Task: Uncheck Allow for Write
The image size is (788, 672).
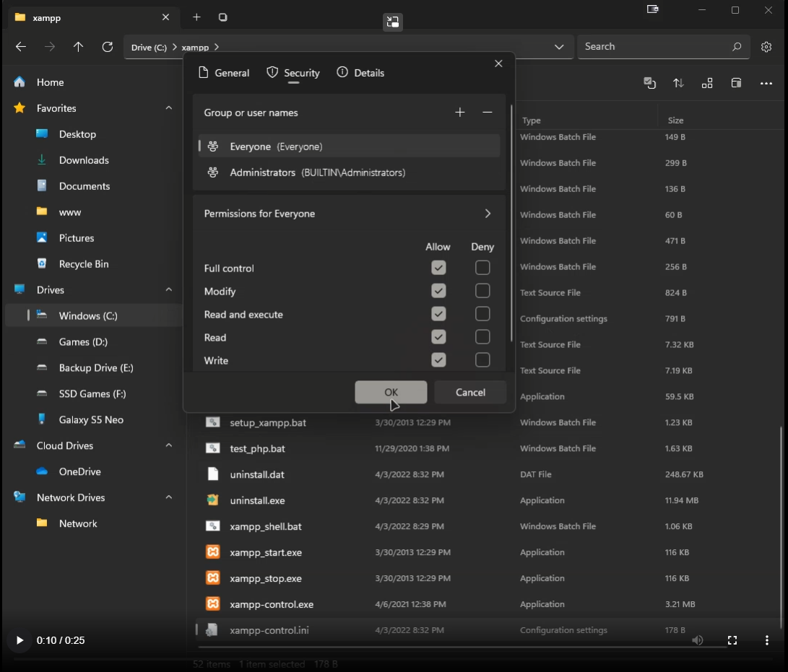Action: pyautogui.click(x=438, y=360)
